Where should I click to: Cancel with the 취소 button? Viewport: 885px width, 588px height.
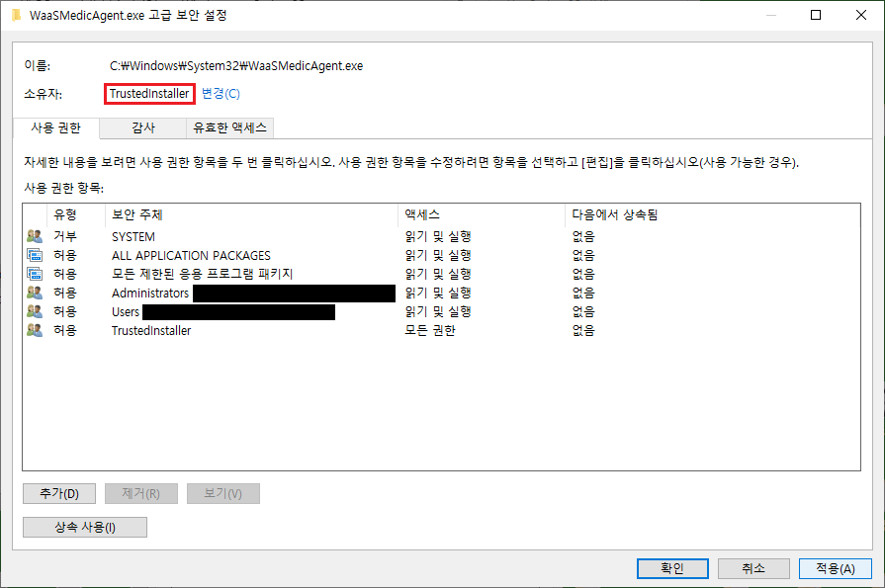(753, 569)
